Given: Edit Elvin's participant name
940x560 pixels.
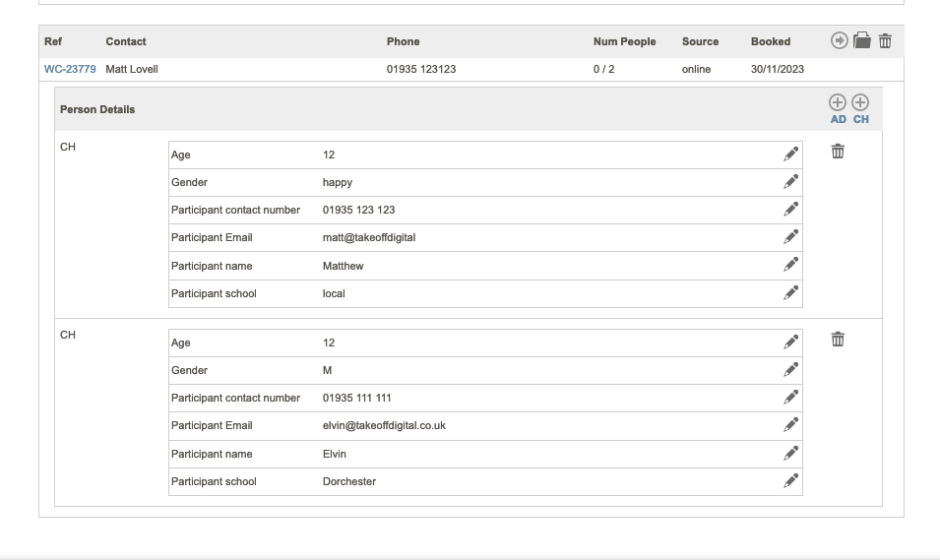Looking at the screenshot, I should 790,454.
